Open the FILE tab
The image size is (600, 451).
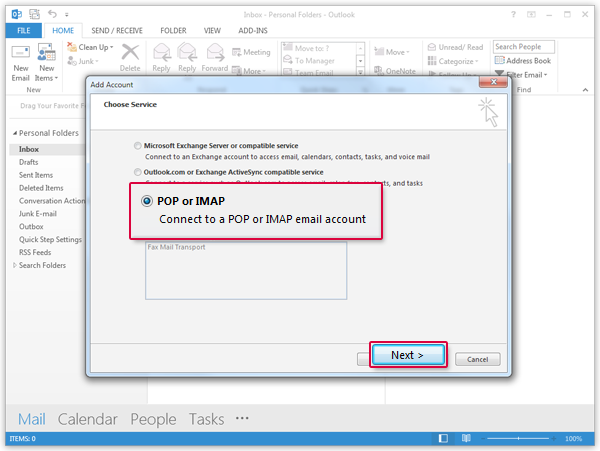click(20, 31)
